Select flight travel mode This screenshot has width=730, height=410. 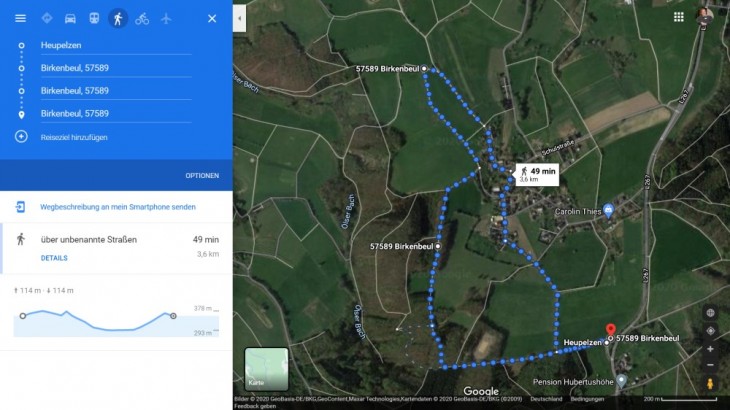[x=166, y=18]
